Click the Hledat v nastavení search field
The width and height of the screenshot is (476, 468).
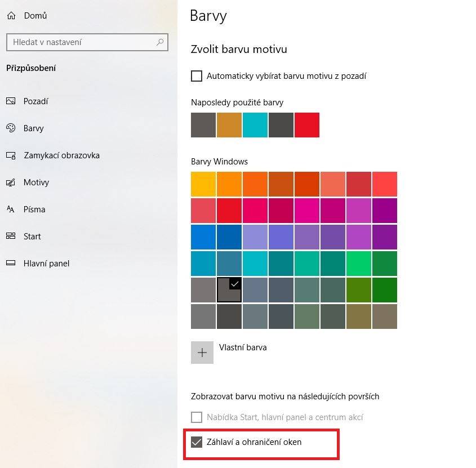87,42
